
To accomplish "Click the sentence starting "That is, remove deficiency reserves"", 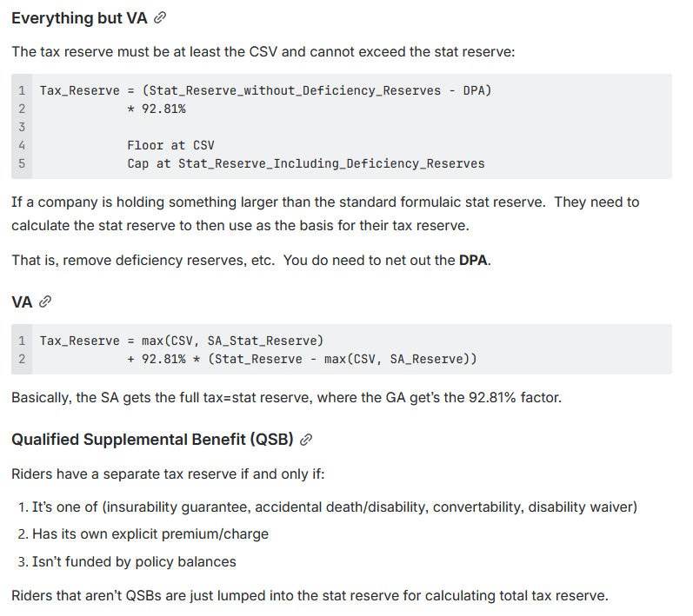I will coord(250,260).
